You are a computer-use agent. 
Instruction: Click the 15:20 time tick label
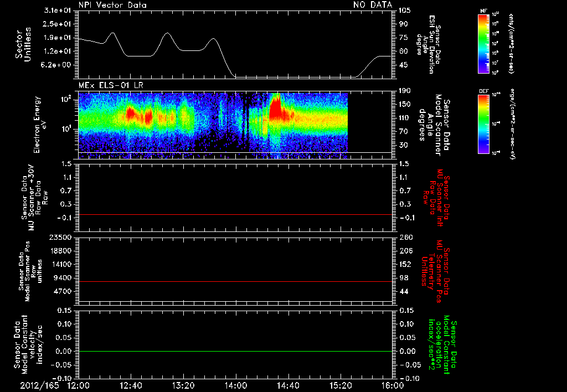click(341, 385)
